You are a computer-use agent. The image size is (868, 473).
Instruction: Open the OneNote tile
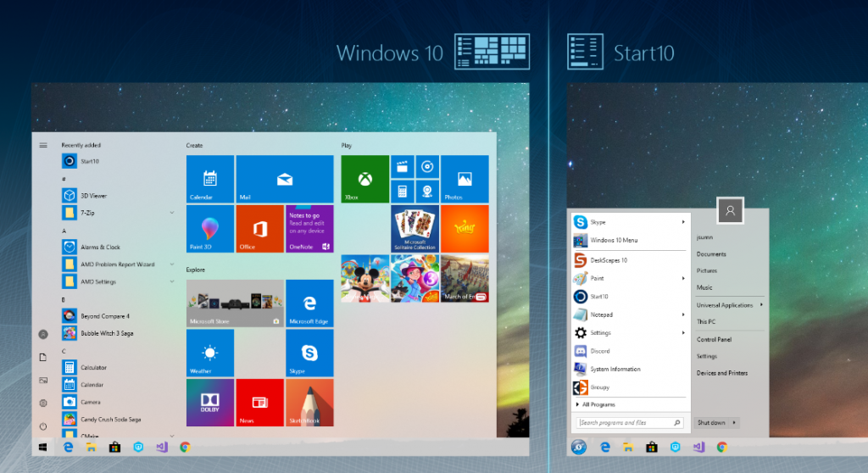point(309,229)
